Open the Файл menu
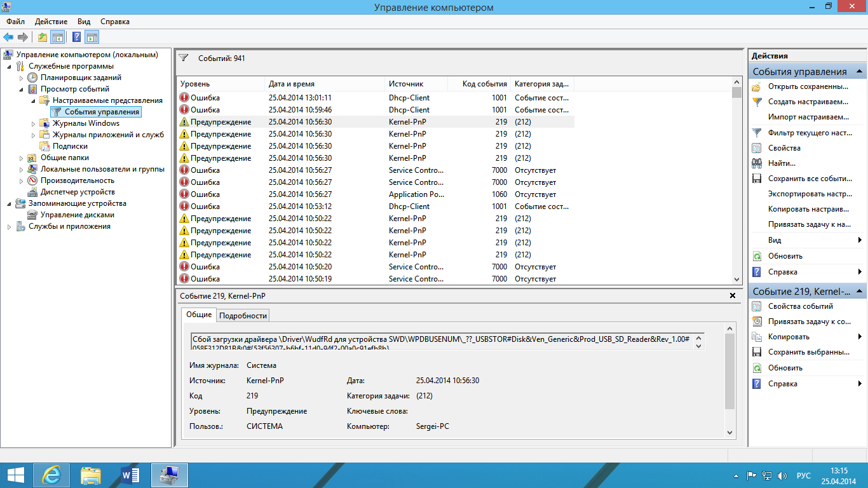Viewport: 868px width, 488px height. point(16,22)
